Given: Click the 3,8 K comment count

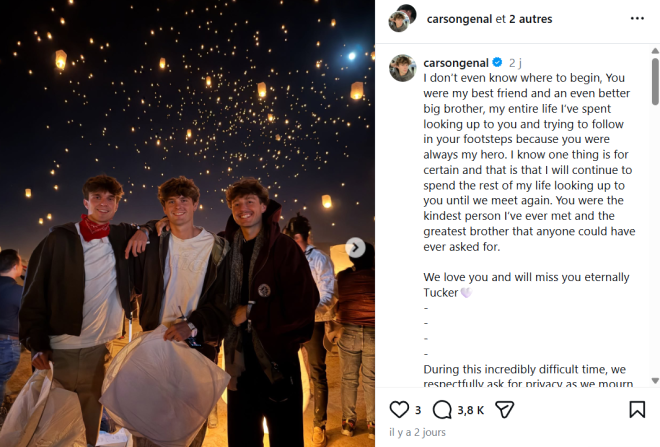Looking at the screenshot, I should pyautogui.click(x=470, y=409).
